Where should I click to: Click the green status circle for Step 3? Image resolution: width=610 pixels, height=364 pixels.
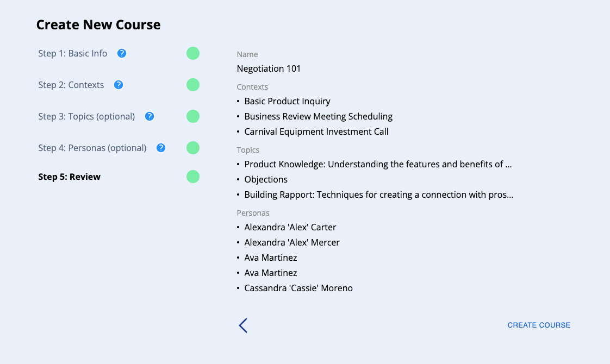point(193,116)
